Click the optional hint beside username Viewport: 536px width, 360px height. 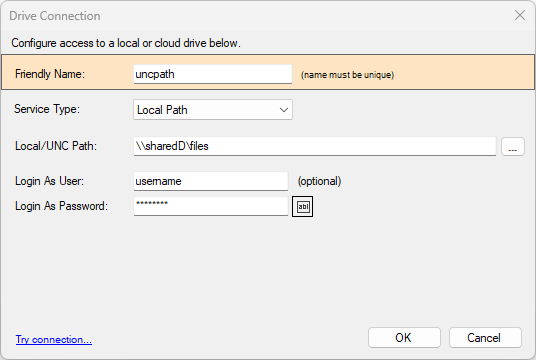click(x=319, y=181)
